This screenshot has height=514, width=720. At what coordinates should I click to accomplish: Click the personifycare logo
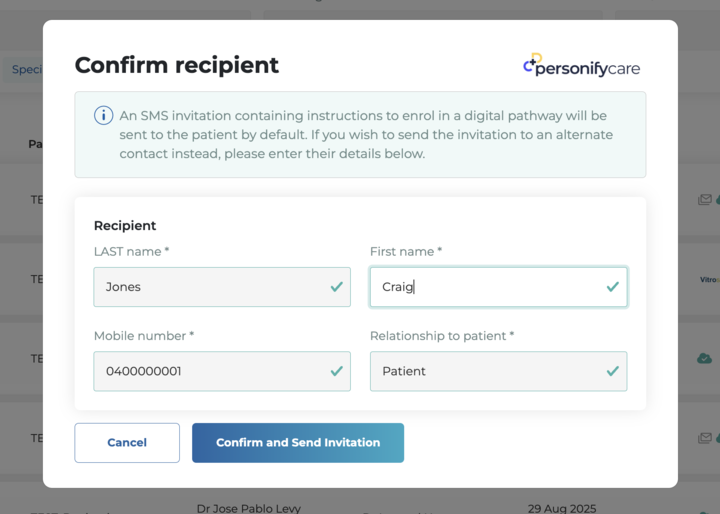(581, 66)
